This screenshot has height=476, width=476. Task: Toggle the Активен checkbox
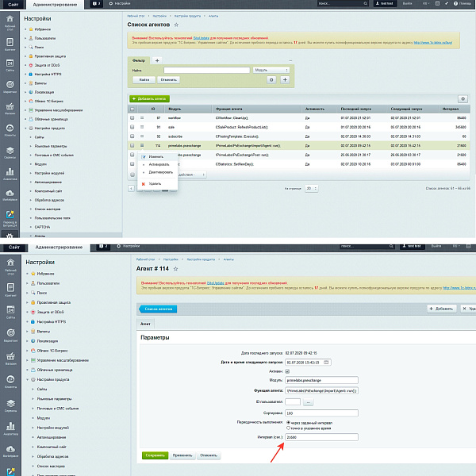click(287, 371)
